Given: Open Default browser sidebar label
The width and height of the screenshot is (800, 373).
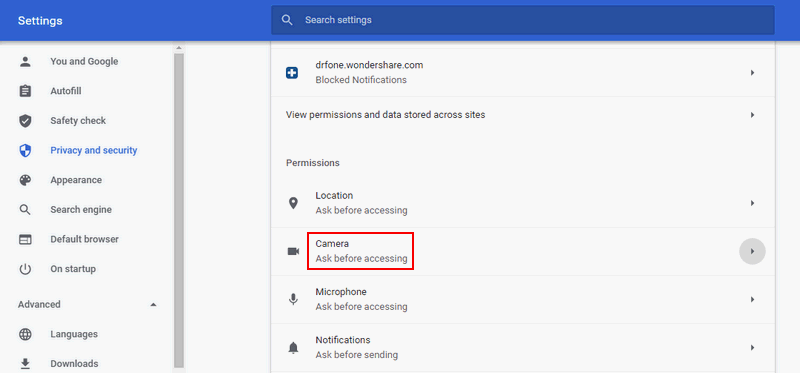Looking at the screenshot, I should [x=85, y=239].
